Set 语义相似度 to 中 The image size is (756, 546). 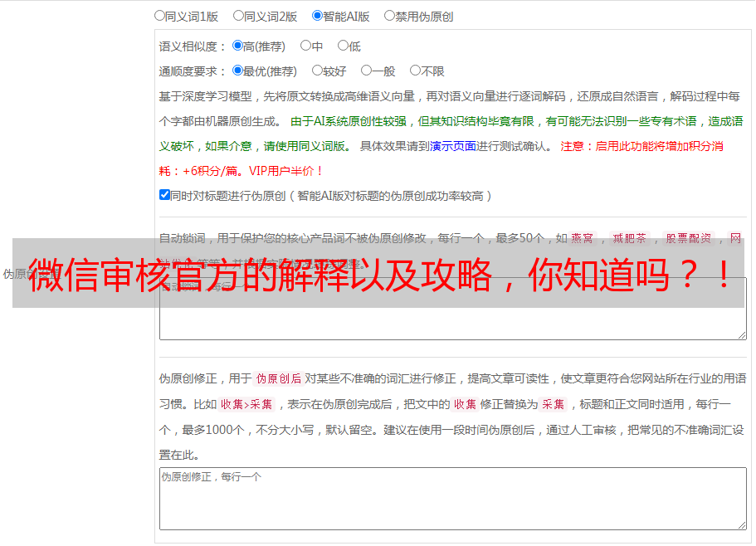point(305,46)
